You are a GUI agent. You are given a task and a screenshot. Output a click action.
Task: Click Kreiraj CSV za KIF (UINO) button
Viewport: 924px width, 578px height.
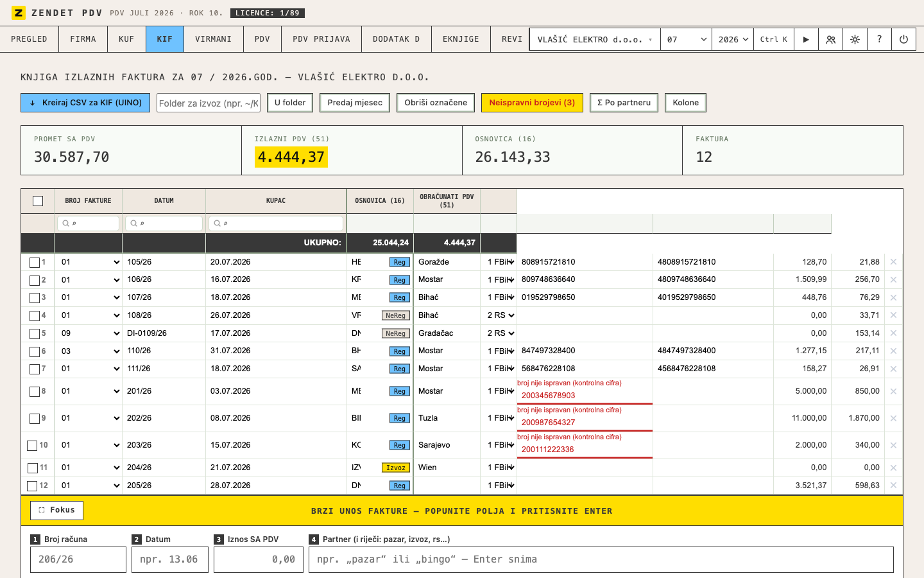click(x=85, y=103)
